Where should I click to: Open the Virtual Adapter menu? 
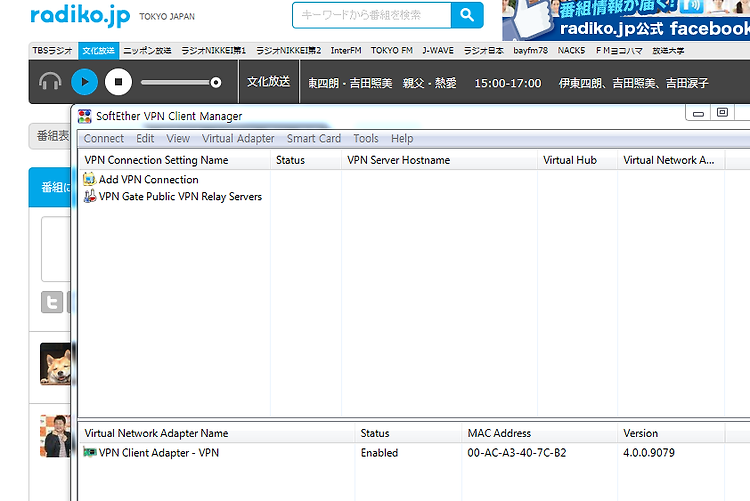pos(238,139)
